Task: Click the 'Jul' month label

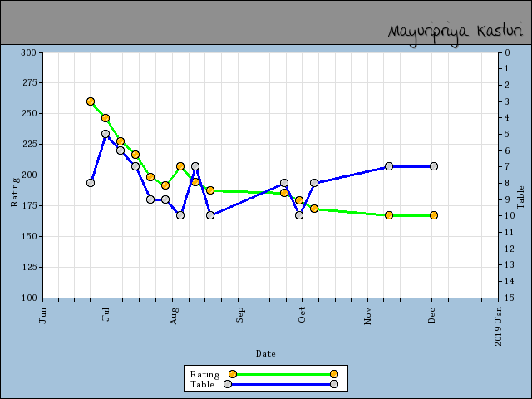Action: 106,314
